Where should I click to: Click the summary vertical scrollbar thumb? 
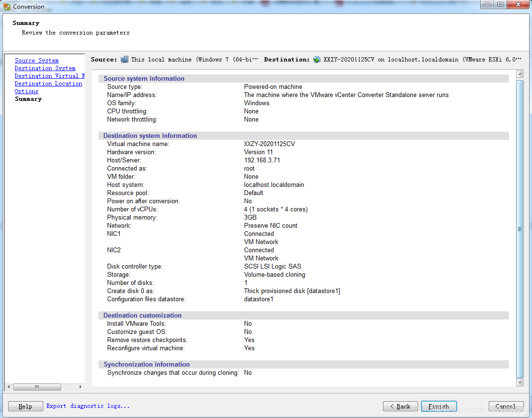tap(520, 229)
